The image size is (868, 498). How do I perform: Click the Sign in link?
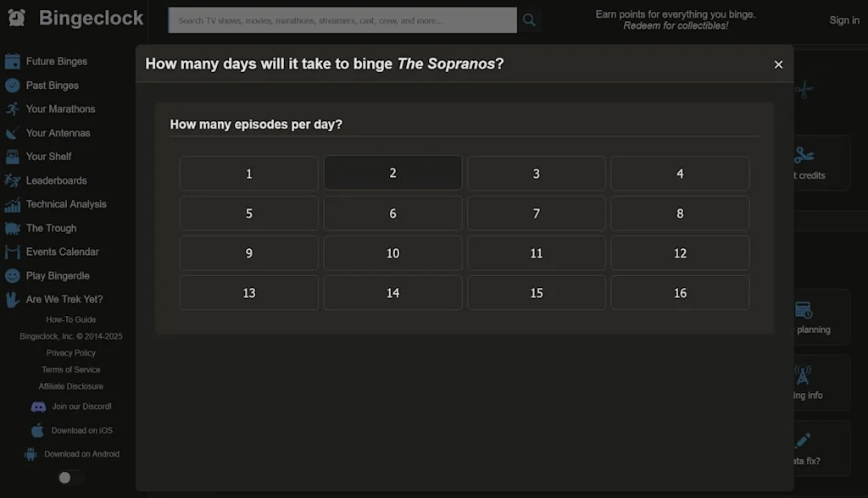click(843, 20)
